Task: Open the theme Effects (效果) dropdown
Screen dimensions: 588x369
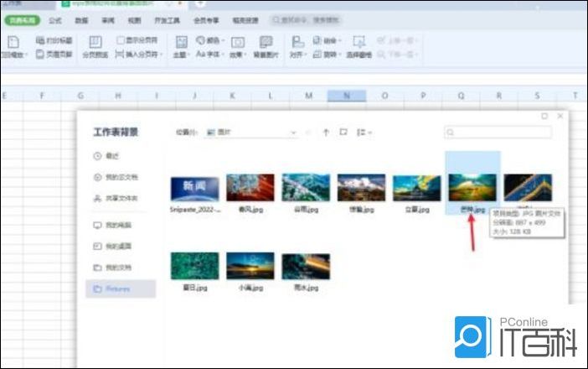Action: click(238, 47)
